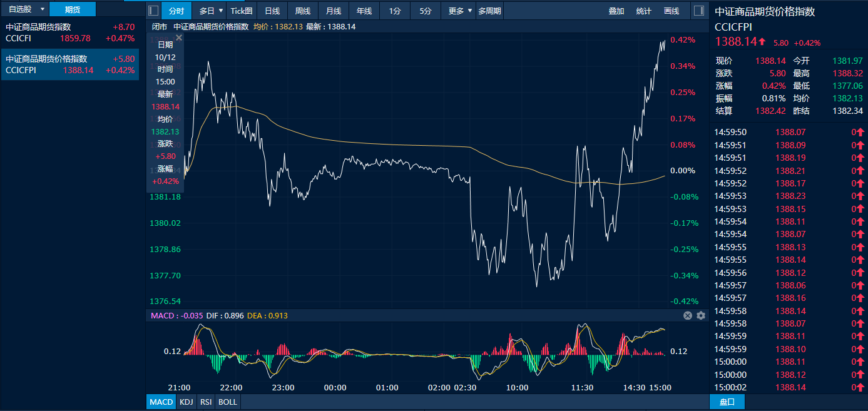Screen dimensions: 868x411
Task: Open the 画线 drawing tools
Action: [x=671, y=11]
